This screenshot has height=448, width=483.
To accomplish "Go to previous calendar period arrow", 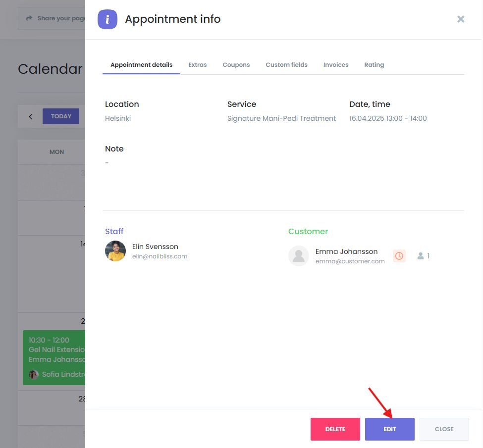I will 31,116.
